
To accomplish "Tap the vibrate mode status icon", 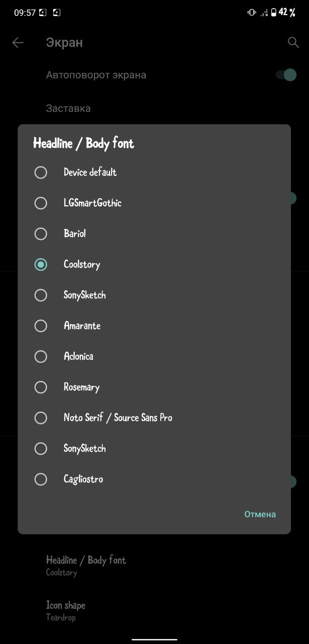I will 252,12.
